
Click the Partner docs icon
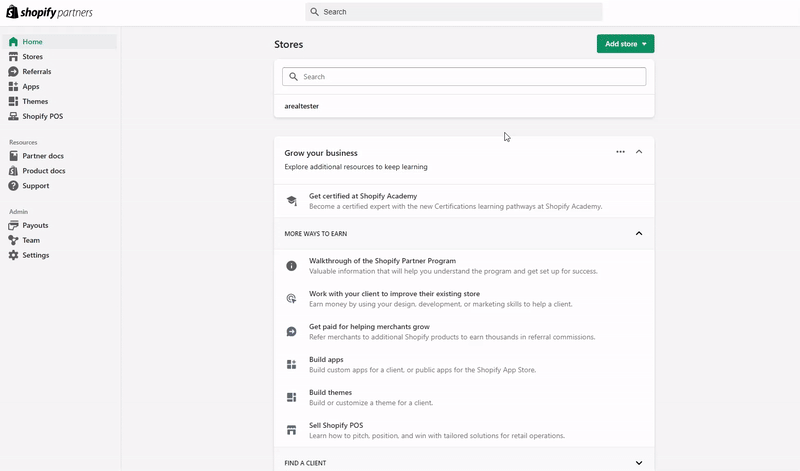point(13,156)
